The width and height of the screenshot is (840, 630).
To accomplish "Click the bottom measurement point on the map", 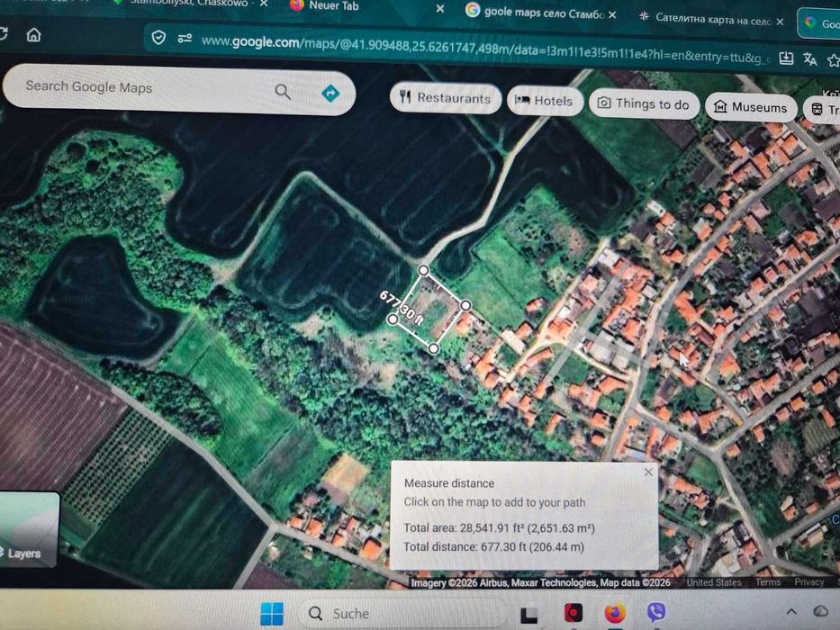I will 433,349.
